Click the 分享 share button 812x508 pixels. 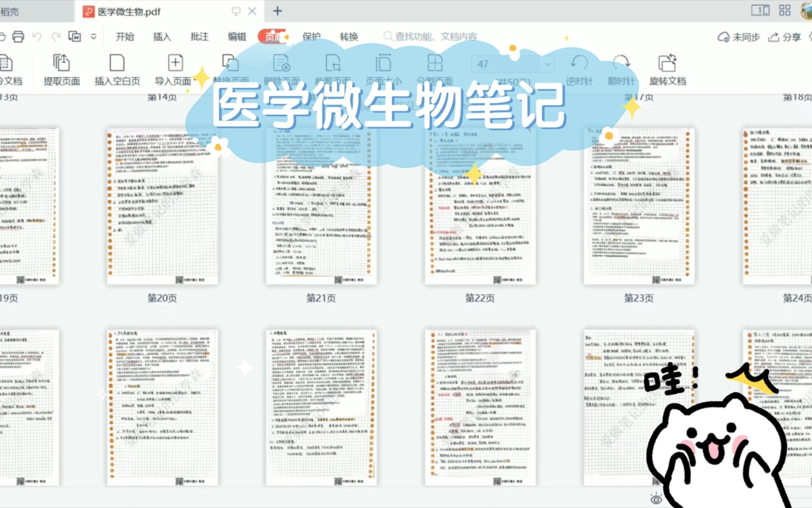(785, 37)
